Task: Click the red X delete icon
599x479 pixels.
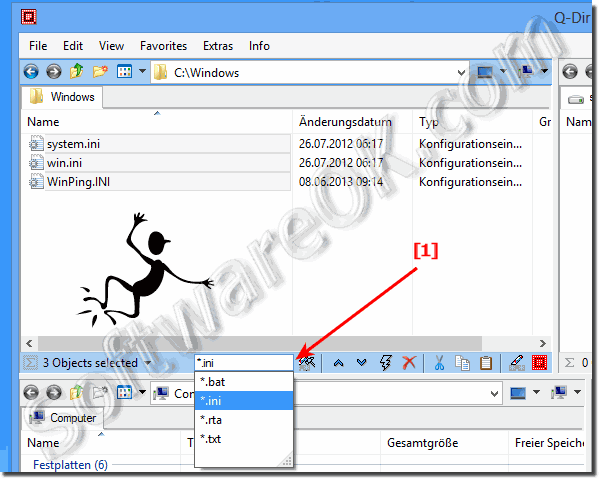Action: pos(409,362)
